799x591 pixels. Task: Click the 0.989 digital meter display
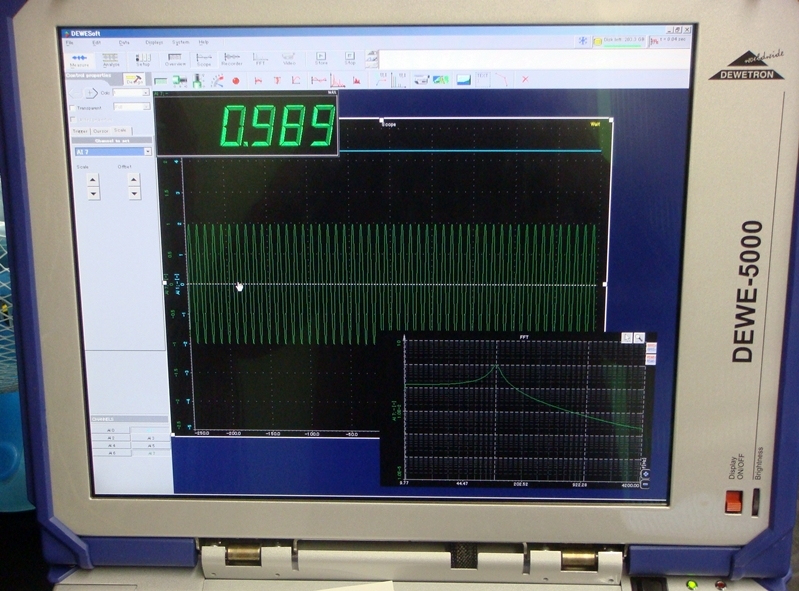pyautogui.click(x=247, y=126)
